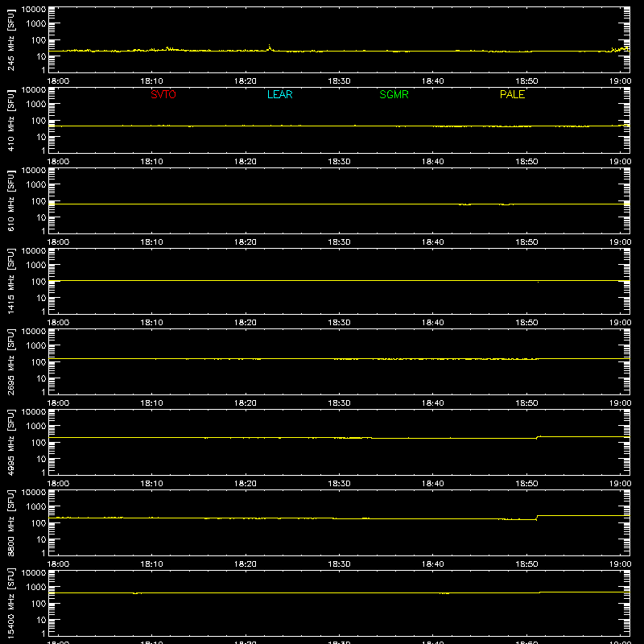Click the 100 y-axis value on 245 MHz panel
The image size is (644, 644).
click(39, 40)
